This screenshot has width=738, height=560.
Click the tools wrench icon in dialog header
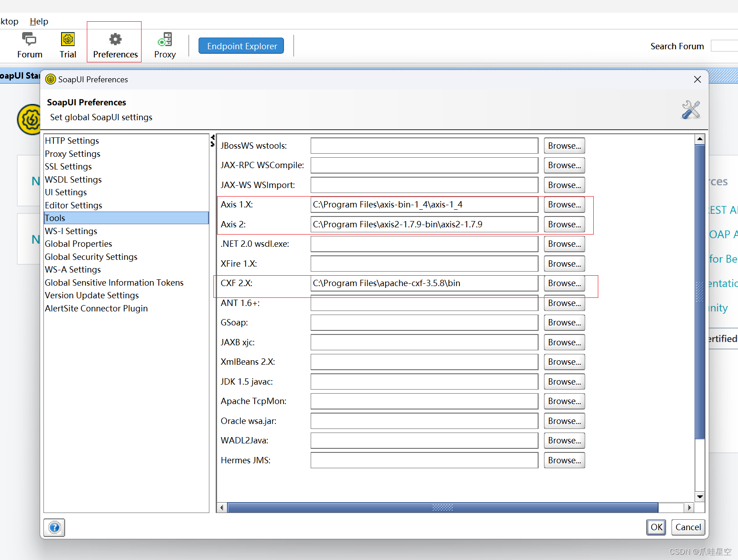click(691, 110)
